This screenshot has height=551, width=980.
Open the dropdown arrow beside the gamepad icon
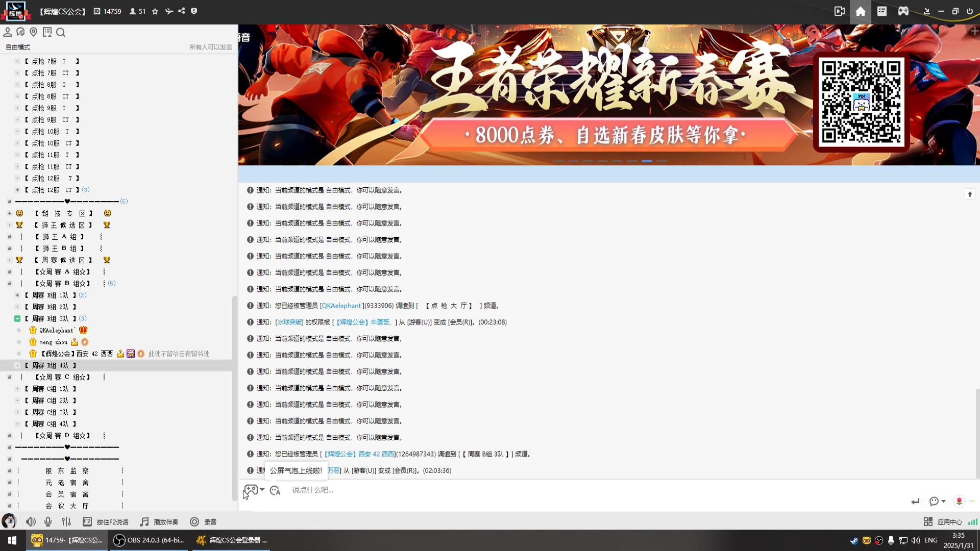(262, 490)
